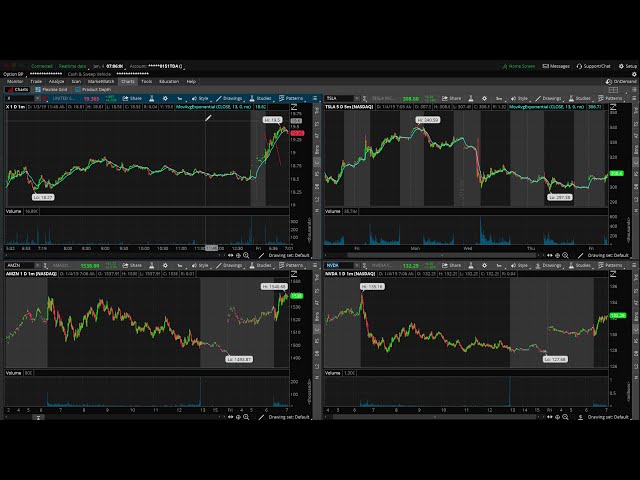Open the flask icon in TSLA chart
The width and height of the screenshot is (640, 480).
click(x=471, y=98)
